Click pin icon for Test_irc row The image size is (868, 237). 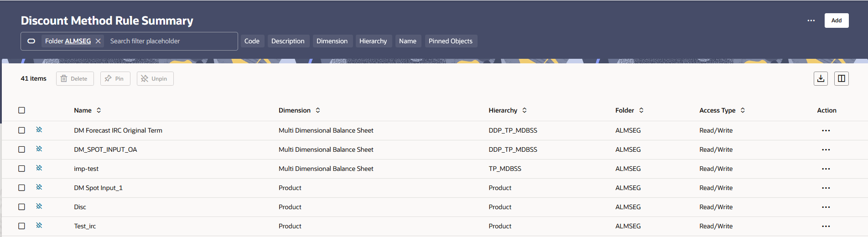click(x=39, y=226)
